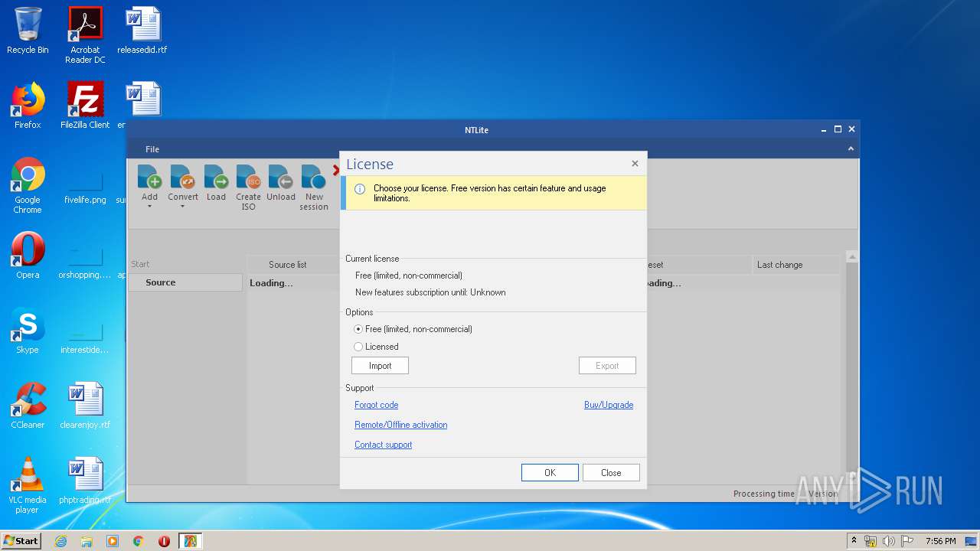Screen dimensions: 980x551
Task: Click the Add toolbar icon in NTLite
Action: pos(149,178)
